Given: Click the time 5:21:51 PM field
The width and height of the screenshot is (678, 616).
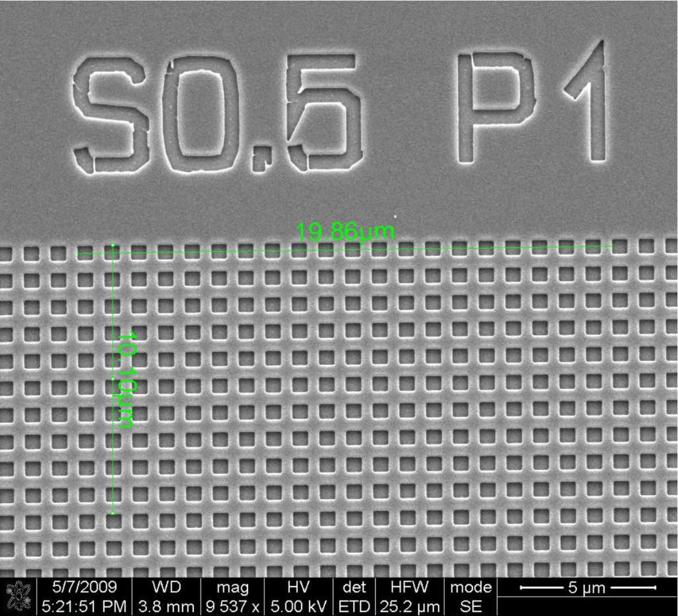Looking at the screenshot, I should 84,607.
